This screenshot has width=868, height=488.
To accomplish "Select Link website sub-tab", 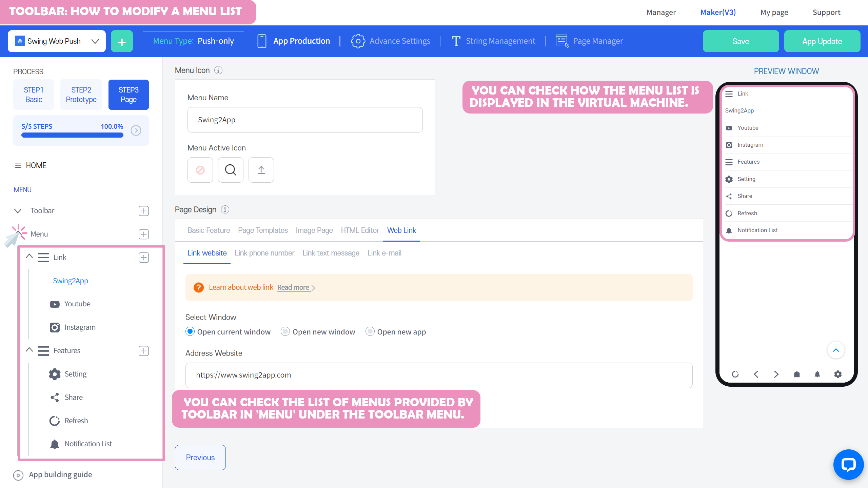I will 207,253.
